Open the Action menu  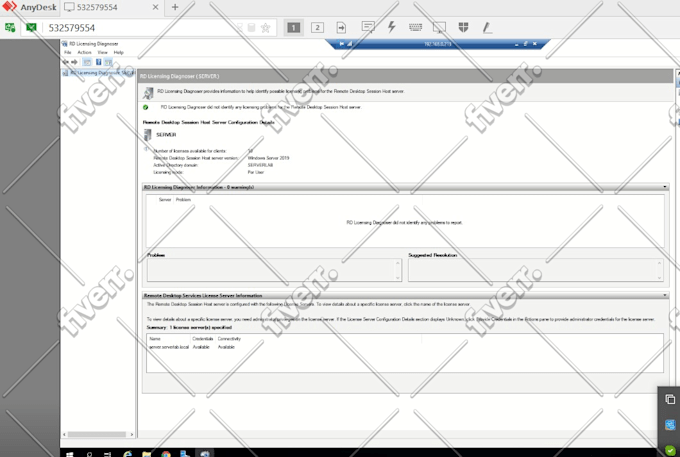(x=84, y=52)
